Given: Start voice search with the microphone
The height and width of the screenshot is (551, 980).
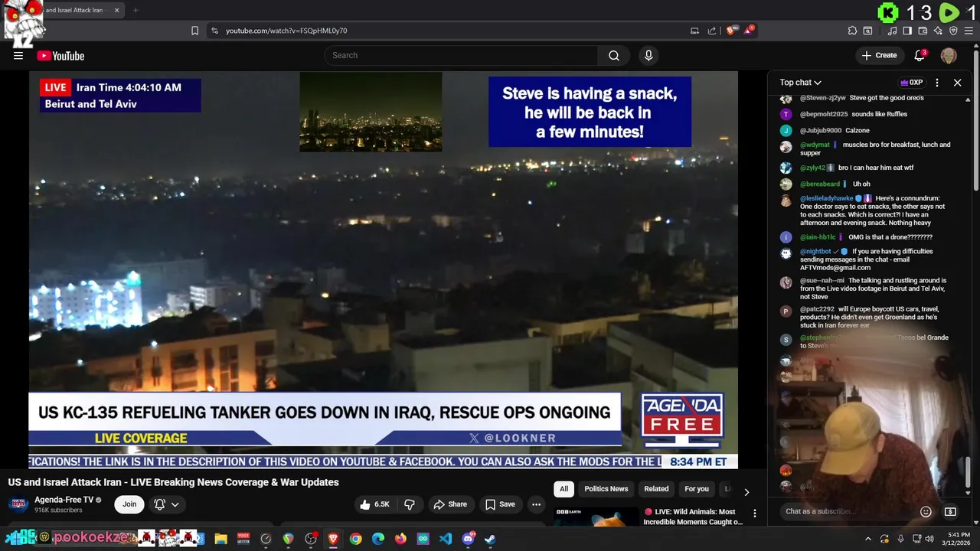Looking at the screenshot, I should [648, 55].
